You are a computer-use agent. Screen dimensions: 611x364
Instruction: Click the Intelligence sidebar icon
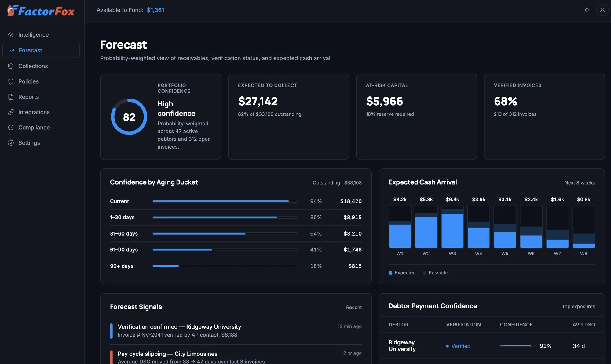tap(11, 35)
